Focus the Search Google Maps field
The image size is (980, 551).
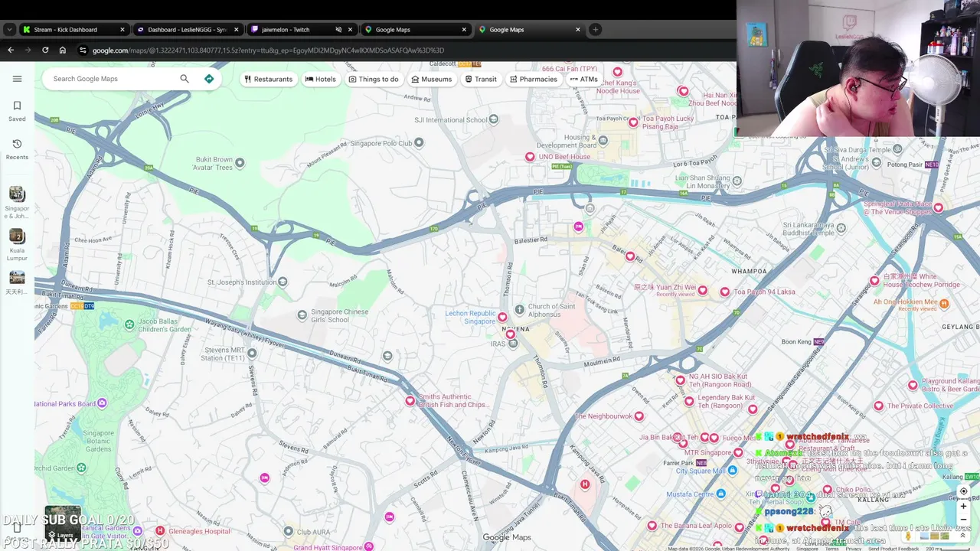[x=113, y=79]
